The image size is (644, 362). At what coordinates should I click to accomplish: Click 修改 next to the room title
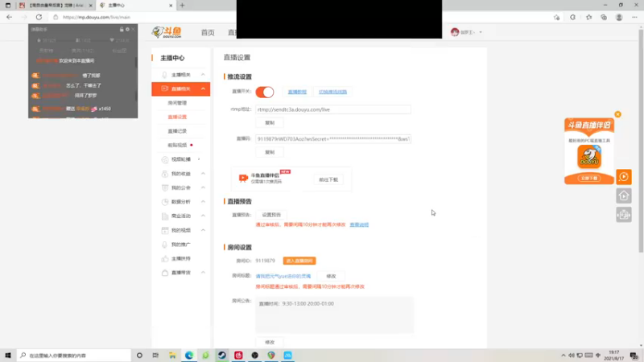click(331, 276)
